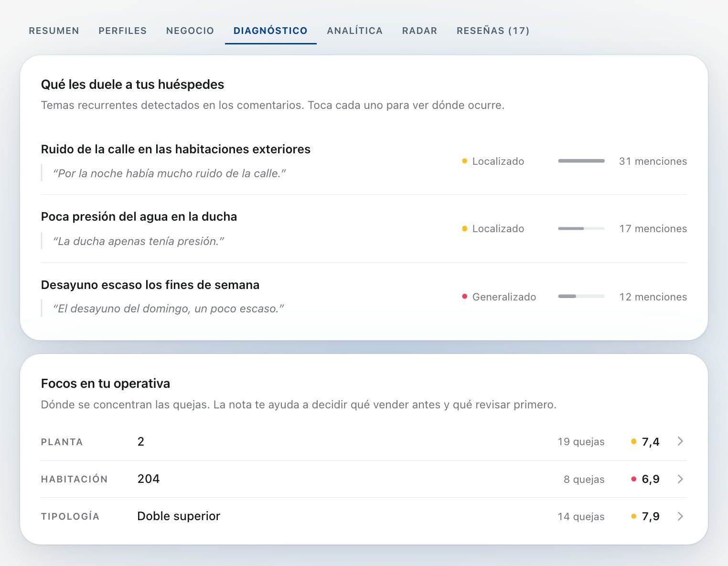This screenshot has height=566, width=728.
Task: Click the yellow dot next to score 7,9
Action: [633, 516]
